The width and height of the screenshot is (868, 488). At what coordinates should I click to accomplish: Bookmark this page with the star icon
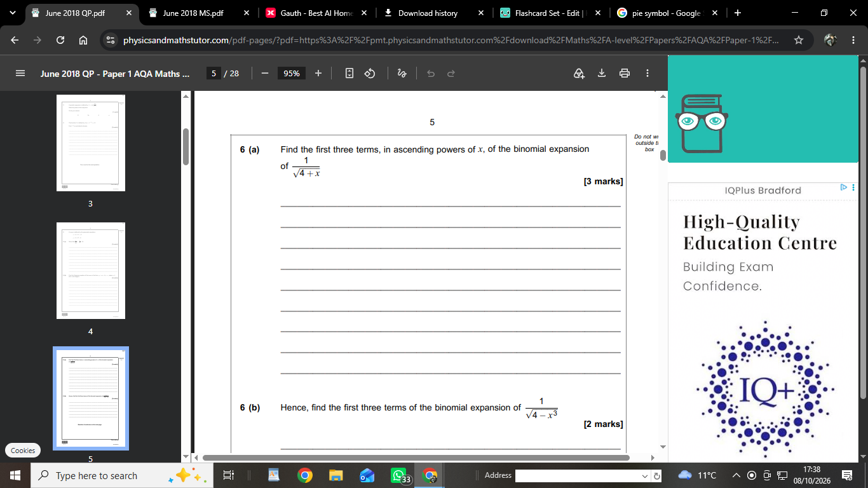(x=799, y=40)
